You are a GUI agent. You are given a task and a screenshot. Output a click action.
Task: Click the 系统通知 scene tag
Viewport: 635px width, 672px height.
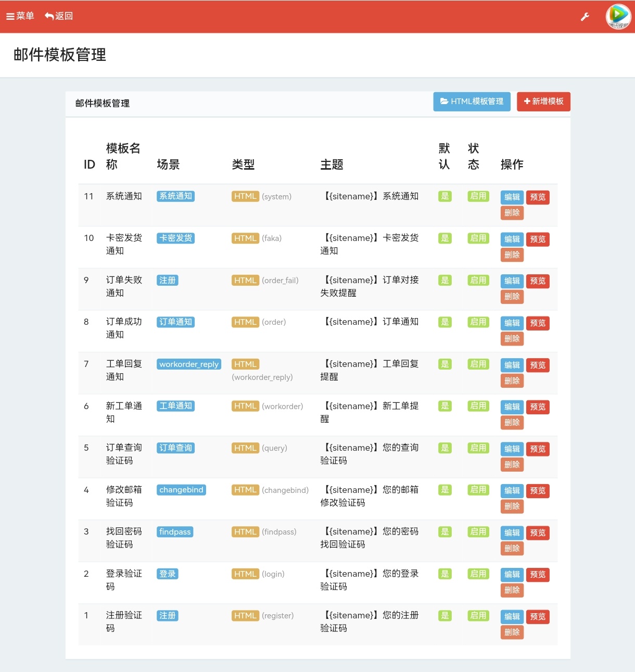(x=175, y=196)
